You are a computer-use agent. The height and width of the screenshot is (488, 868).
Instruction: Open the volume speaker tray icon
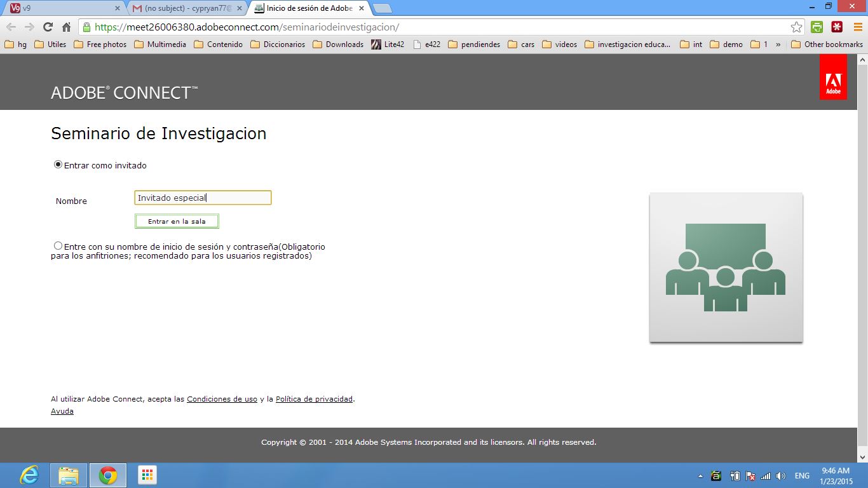[781, 475]
